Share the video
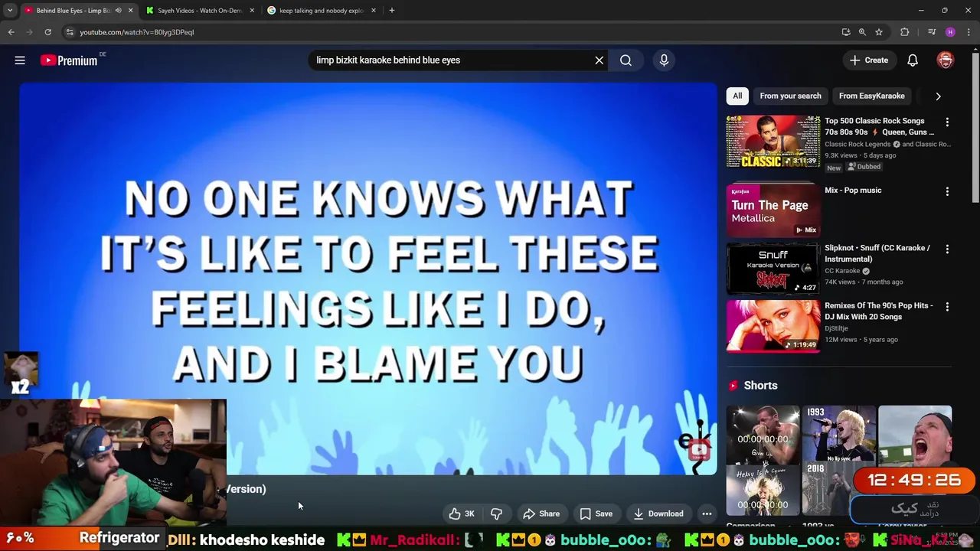This screenshot has width=980, height=551. click(541, 514)
